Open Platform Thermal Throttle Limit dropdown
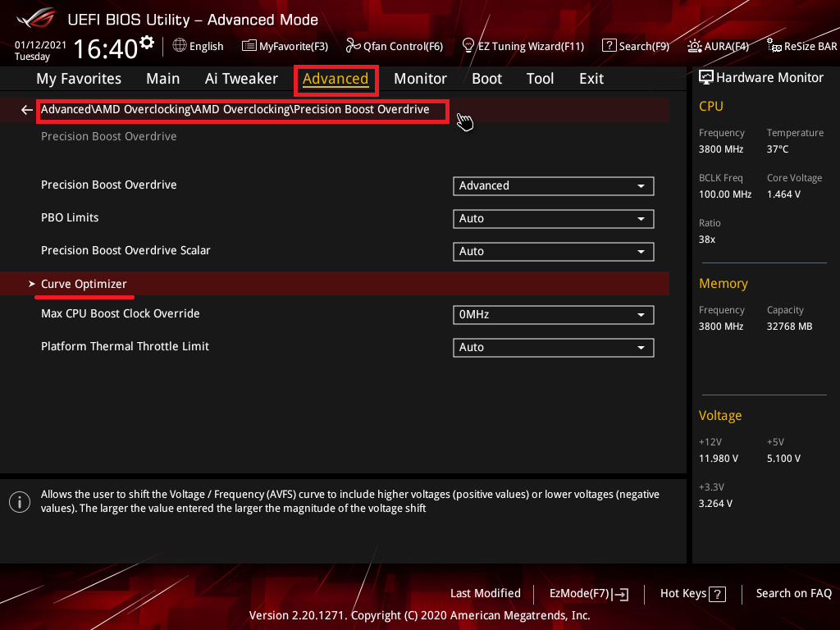This screenshot has width=840, height=630. (x=554, y=347)
